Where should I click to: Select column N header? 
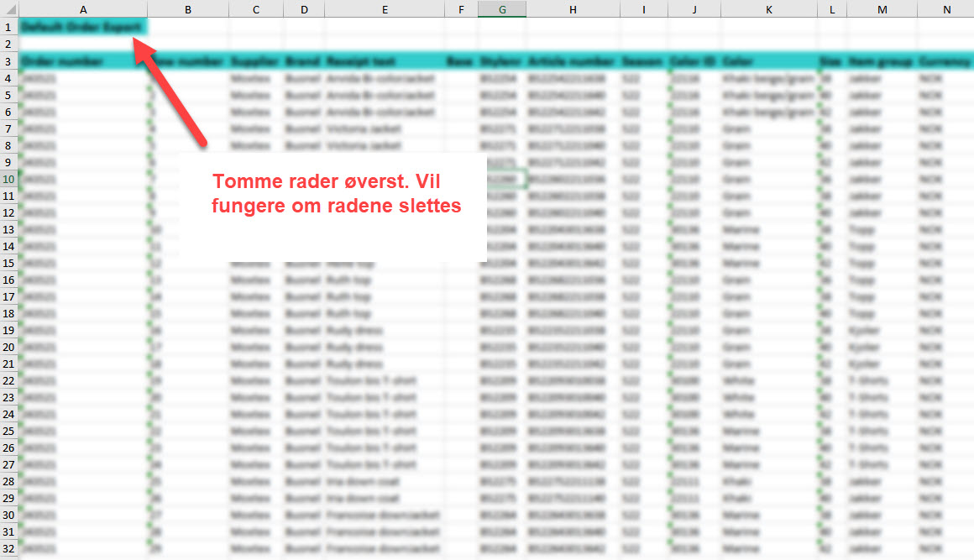946,8
